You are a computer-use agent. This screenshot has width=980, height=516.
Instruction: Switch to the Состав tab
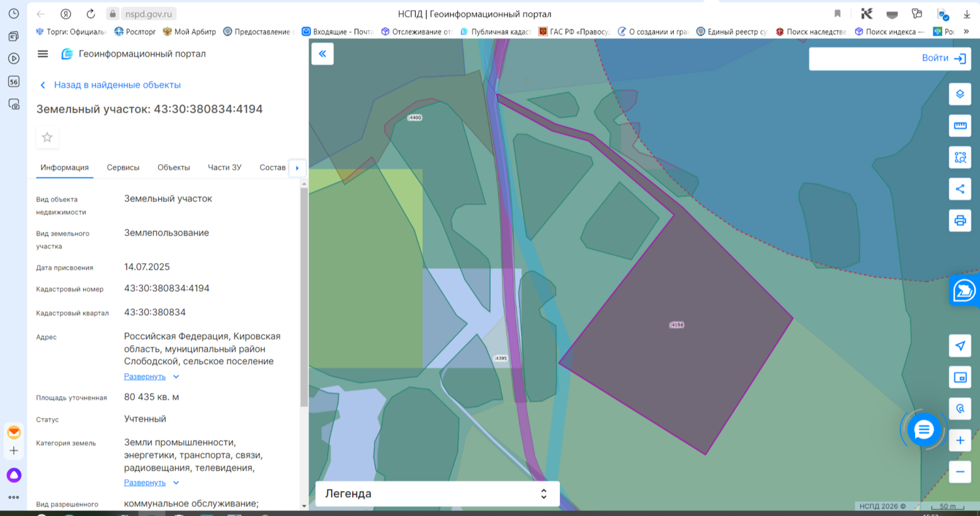click(272, 167)
